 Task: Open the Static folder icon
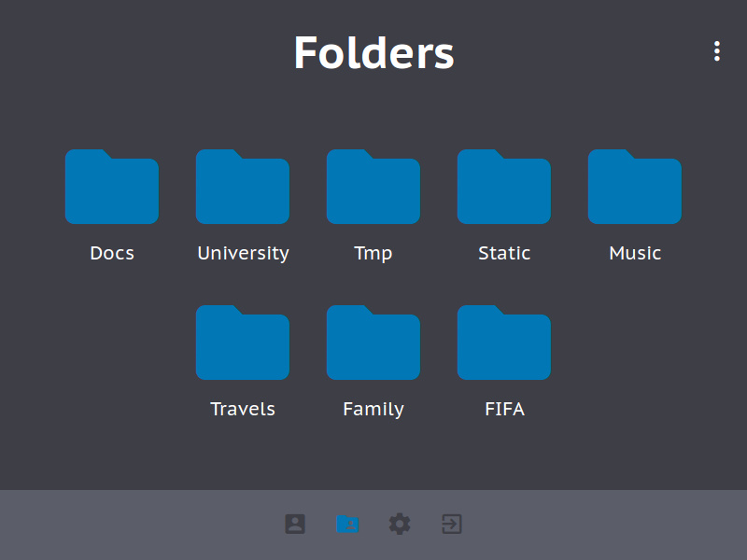504,187
